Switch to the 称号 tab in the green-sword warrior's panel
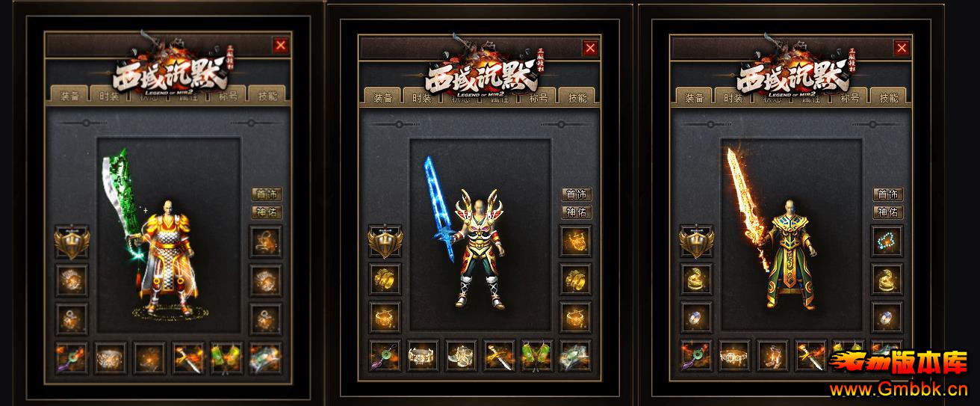Viewport: 980px width, 406px height. [227, 95]
